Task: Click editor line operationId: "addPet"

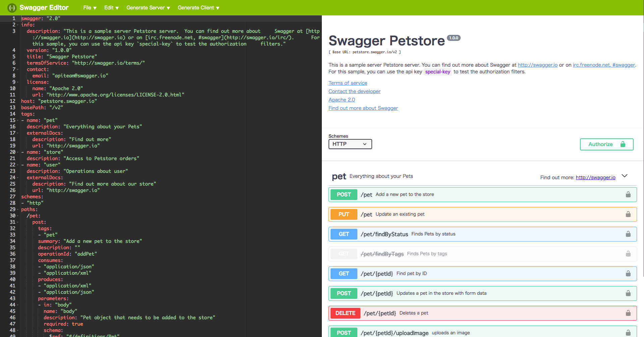Action: coord(67,254)
